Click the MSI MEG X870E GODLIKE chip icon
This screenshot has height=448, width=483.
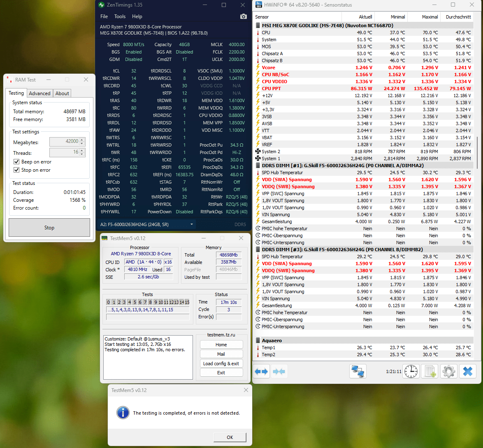tap(258, 25)
